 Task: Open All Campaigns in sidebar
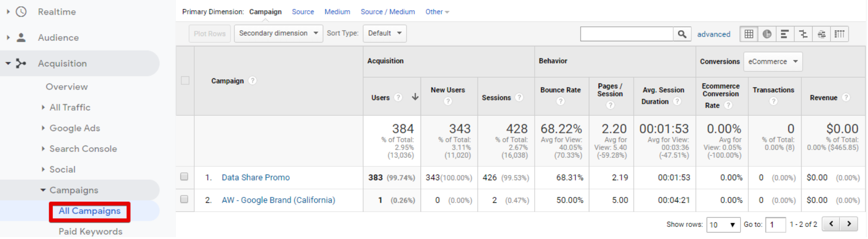89,211
